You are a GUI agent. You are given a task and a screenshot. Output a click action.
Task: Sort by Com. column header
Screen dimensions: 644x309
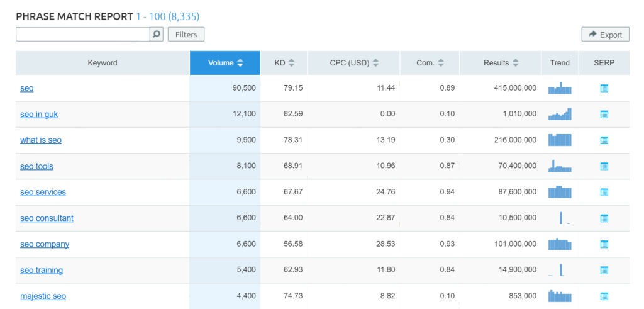coord(430,63)
